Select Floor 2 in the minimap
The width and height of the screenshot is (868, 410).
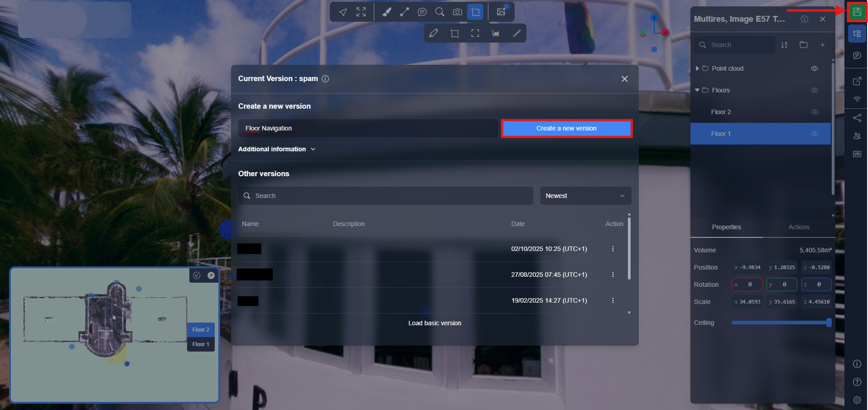tap(201, 330)
